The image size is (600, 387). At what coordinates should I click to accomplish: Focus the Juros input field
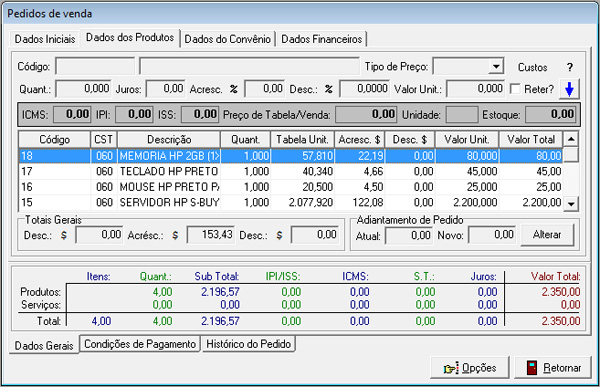166,89
